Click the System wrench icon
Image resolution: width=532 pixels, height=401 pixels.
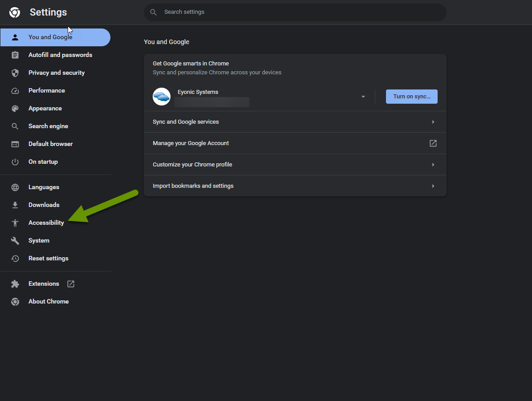click(15, 241)
